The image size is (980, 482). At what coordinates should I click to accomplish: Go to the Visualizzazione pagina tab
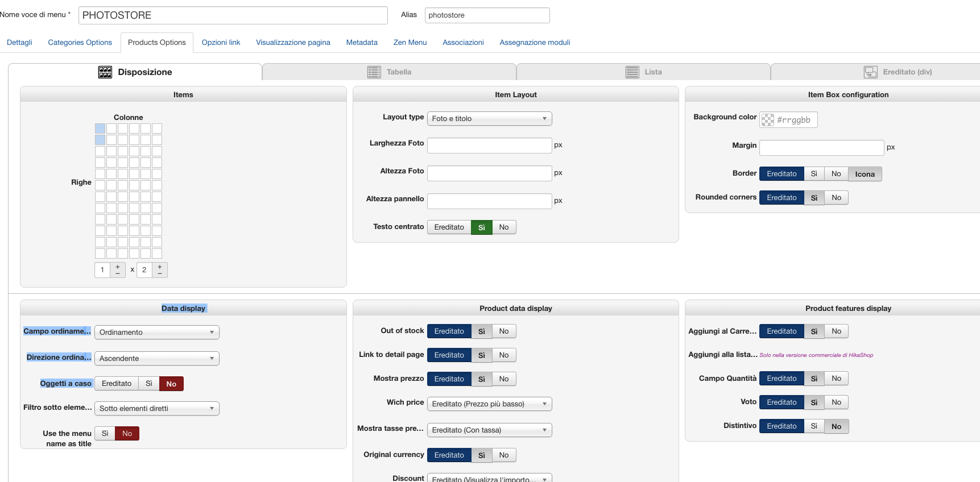[293, 43]
